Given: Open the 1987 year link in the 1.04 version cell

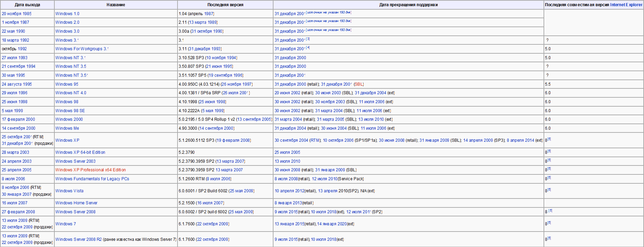Looking at the screenshot, I should (x=209, y=14).
